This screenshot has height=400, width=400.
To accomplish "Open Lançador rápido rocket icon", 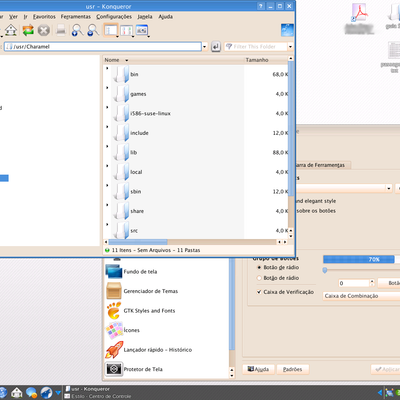I will (x=114, y=350).
